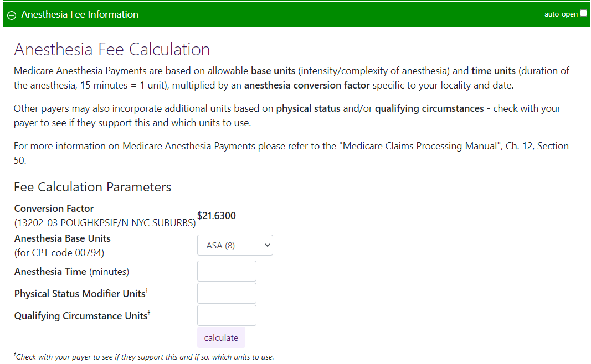The image size is (591, 364).
Task: Click the auto-open label text
Action: [561, 14]
